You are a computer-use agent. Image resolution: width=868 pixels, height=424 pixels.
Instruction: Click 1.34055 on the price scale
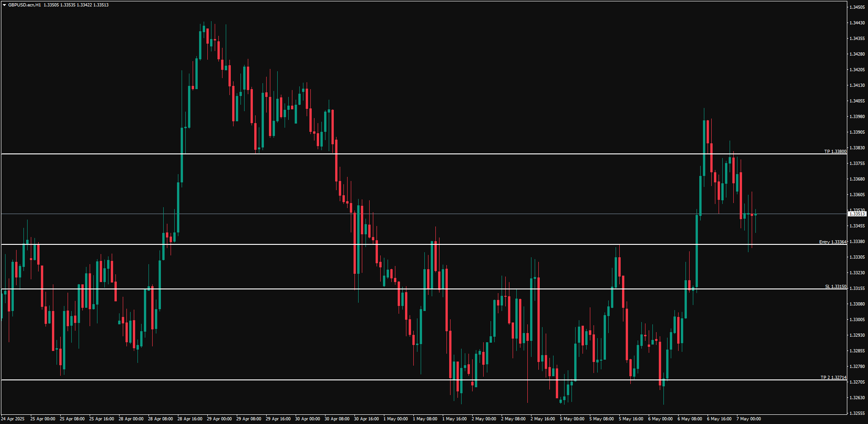tap(857, 101)
